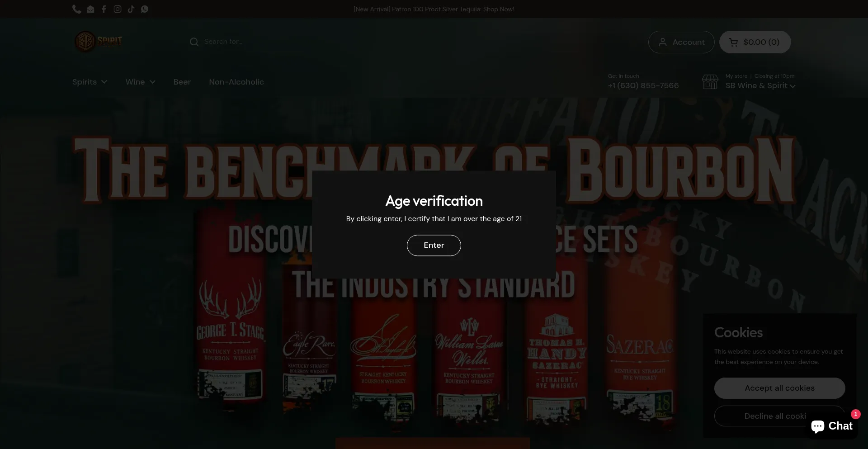Image resolution: width=868 pixels, height=449 pixels.
Task: Click the shopping cart icon
Action: [734, 42]
